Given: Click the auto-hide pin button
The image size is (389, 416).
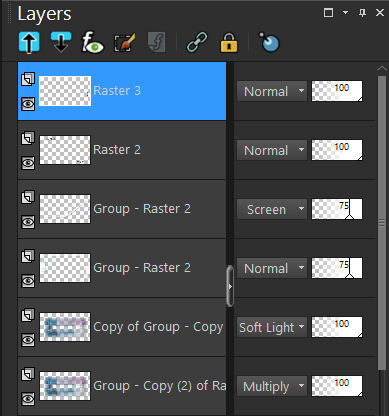Looking at the screenshot, I should tap(362, 13).
